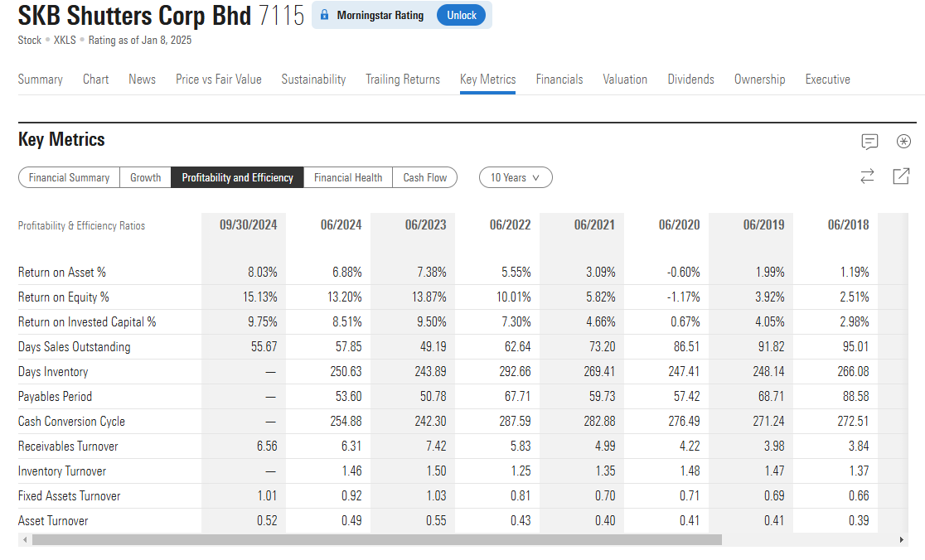Open the export external link icon
Screen dimensions: 925x560
[x=901, y=176]
